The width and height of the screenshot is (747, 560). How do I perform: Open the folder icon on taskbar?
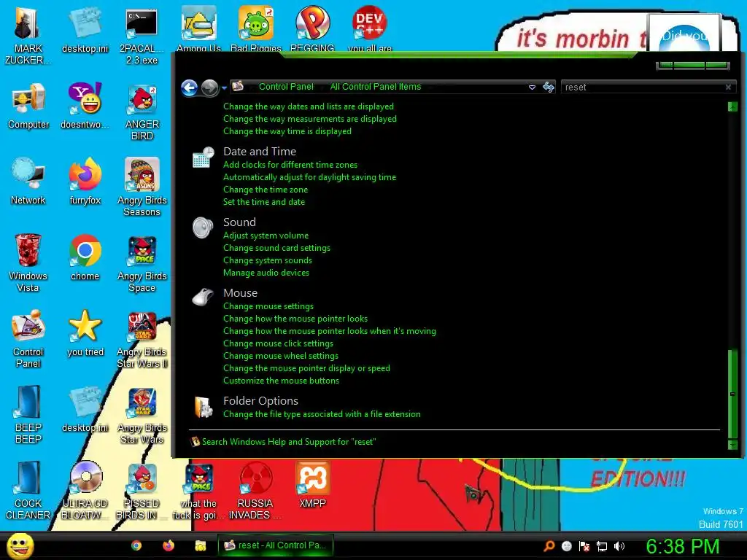click(201, 545)
